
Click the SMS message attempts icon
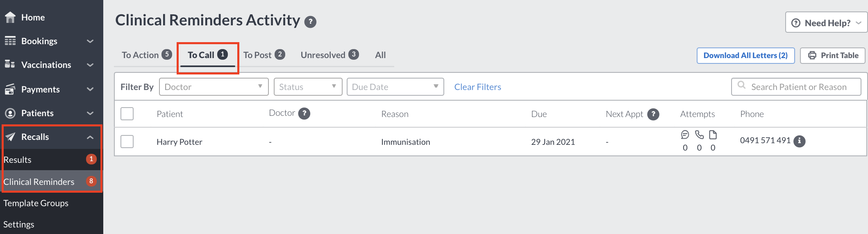tap(685, 135)
